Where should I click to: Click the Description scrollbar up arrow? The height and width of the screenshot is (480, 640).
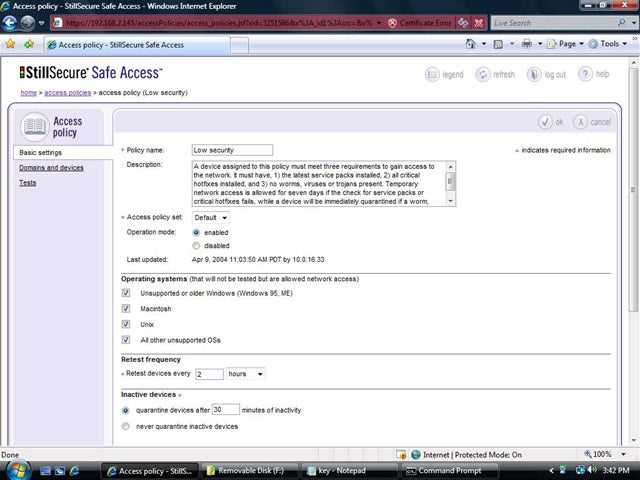[451, 167]
